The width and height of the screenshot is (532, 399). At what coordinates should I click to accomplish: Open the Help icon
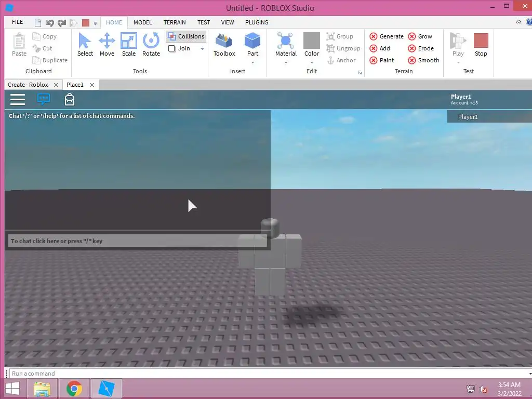(529, 22)
